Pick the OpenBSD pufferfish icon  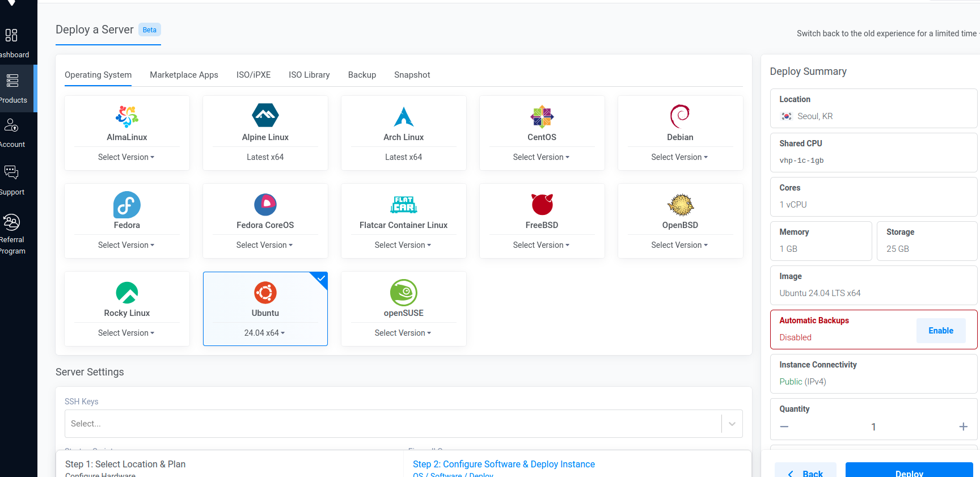tap(680, 204)
